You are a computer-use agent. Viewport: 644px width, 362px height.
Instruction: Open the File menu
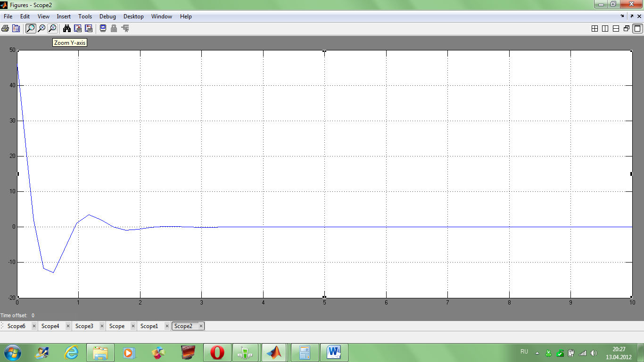[8, 16]
